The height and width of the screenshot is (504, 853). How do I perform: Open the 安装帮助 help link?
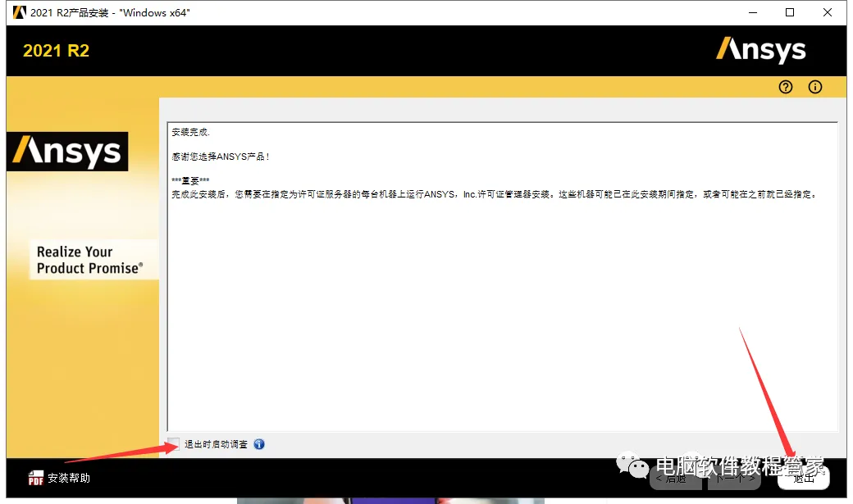click(x=69, y=478)
